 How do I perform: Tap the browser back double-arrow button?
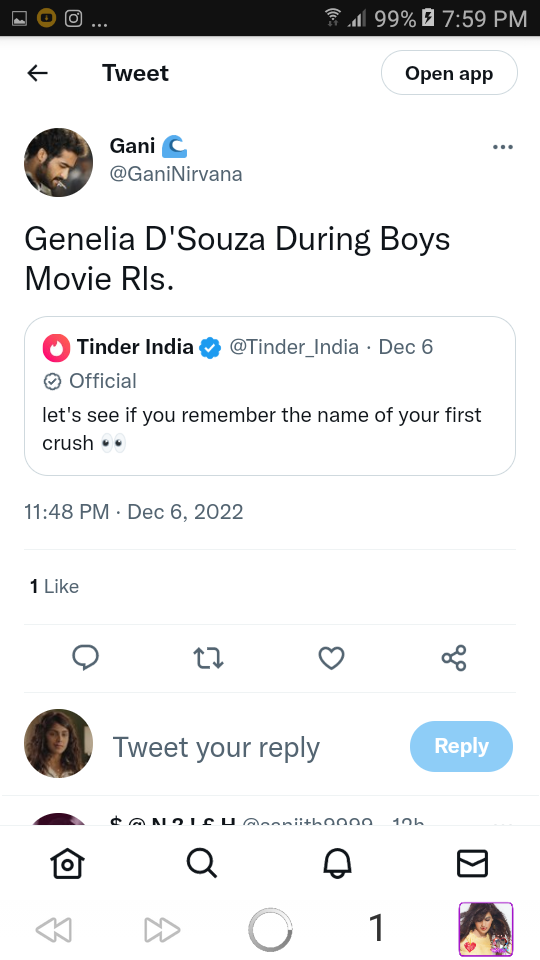click(54, 930)
